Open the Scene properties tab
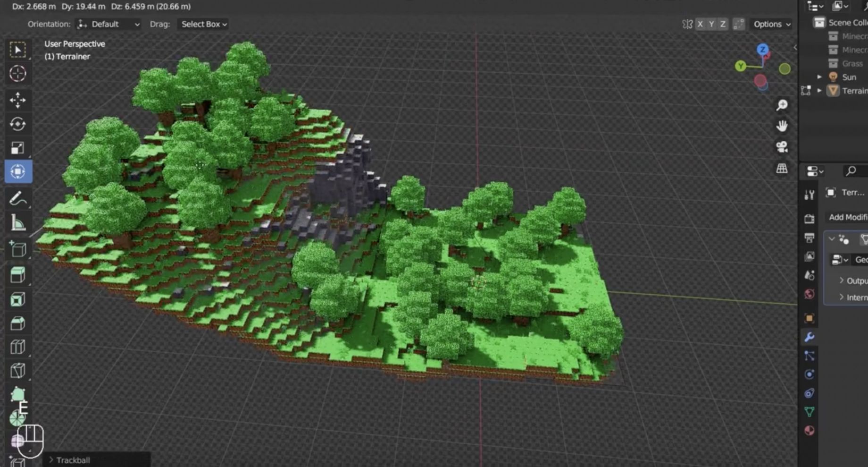The image size is (868, 467). click(x=810, y=275)
